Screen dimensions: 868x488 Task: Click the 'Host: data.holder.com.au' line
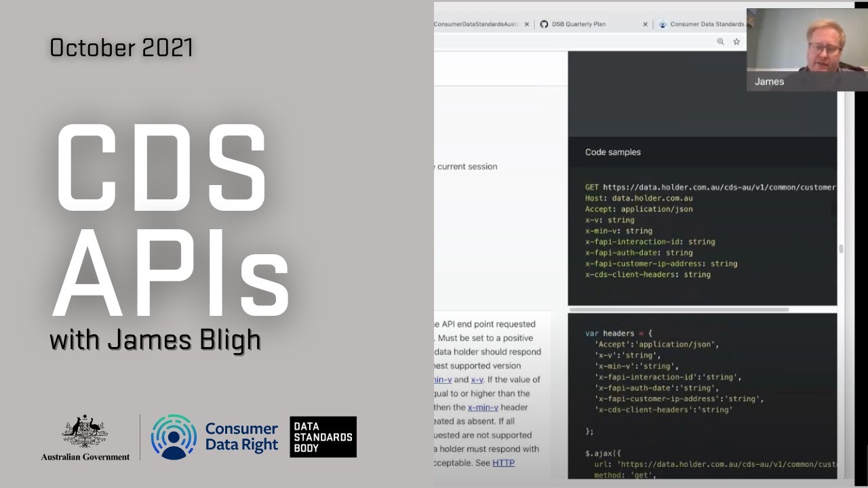[639, 198]
